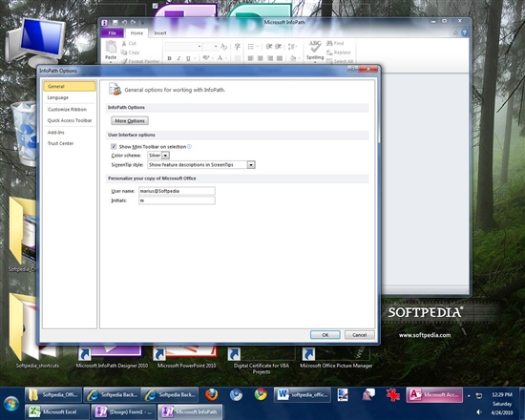
Task: Uncheck Show Mini Toolbar on selection
Action: (x=114, y=146)
